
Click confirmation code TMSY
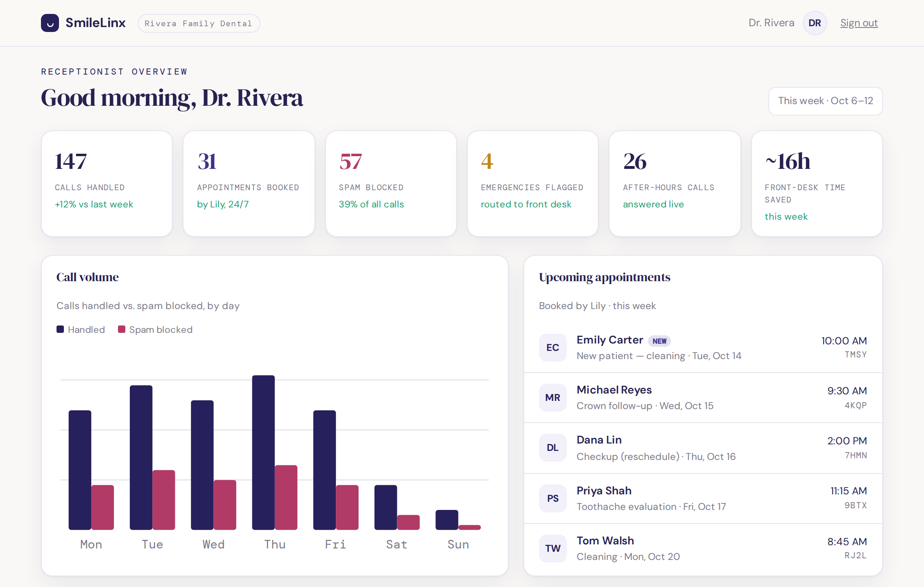click(856, 355)
